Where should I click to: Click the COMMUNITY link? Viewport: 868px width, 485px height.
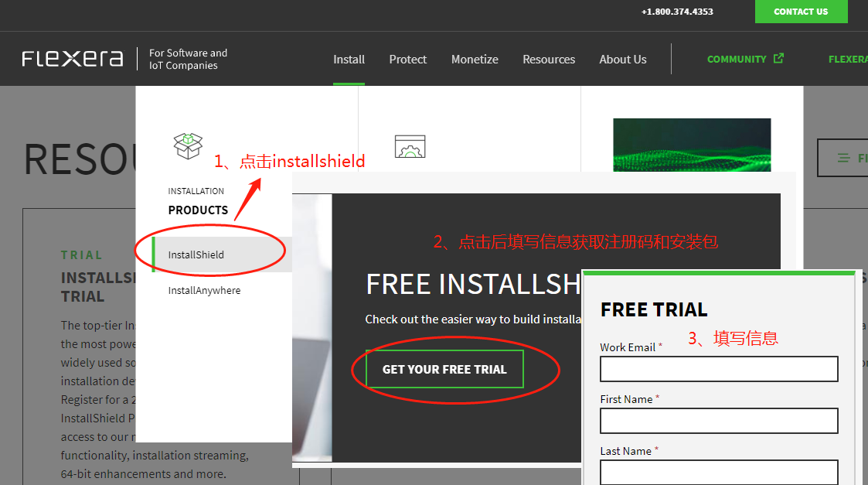tap(737, 60)
